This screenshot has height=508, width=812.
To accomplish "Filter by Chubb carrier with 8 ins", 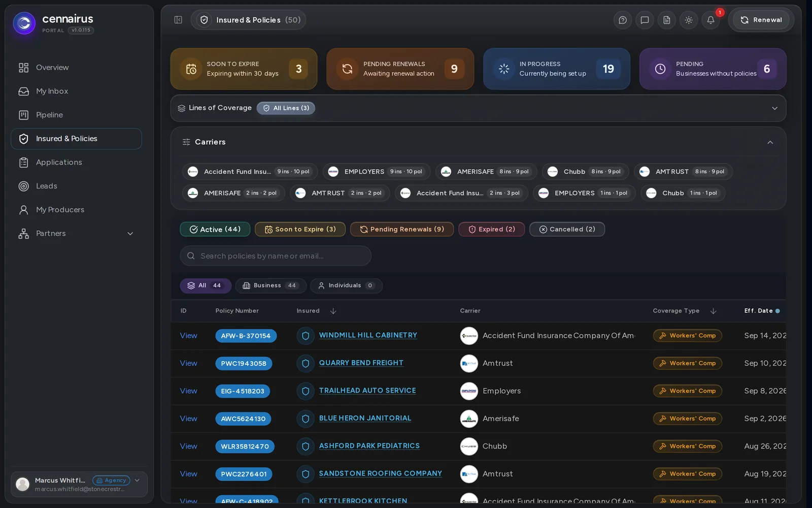I will [x=585, y=172].
